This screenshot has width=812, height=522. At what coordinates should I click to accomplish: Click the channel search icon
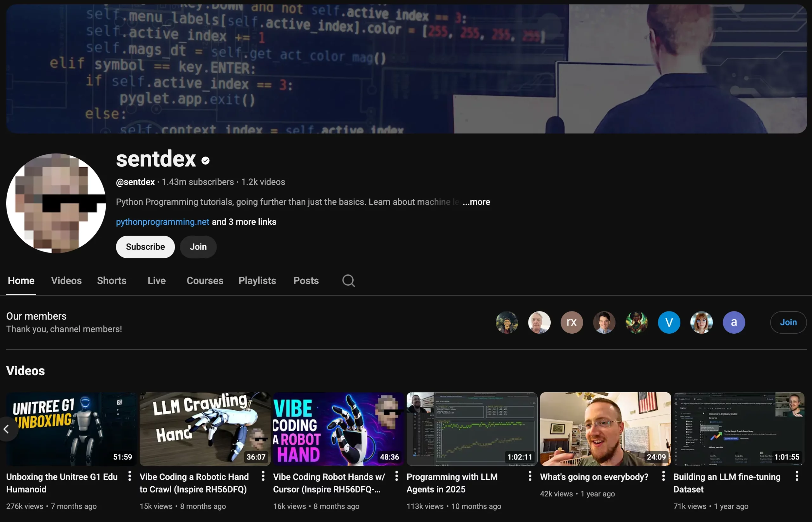click(348, 280)
